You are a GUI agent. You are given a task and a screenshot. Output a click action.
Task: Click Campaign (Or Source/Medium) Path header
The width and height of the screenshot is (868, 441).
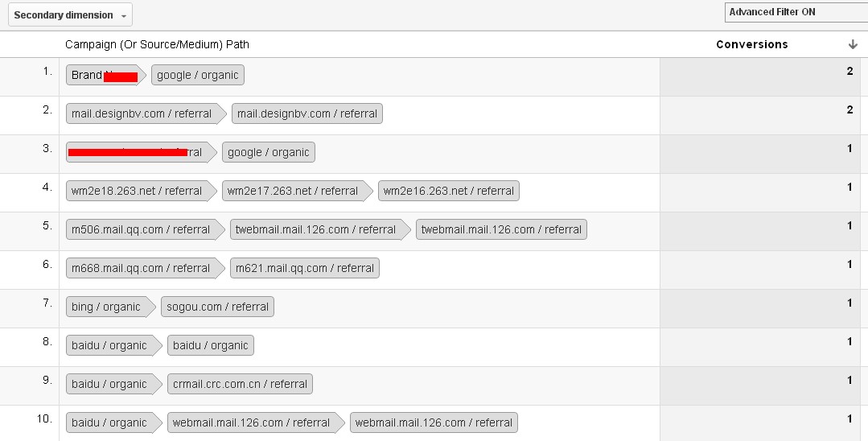[x=157, y=44]
